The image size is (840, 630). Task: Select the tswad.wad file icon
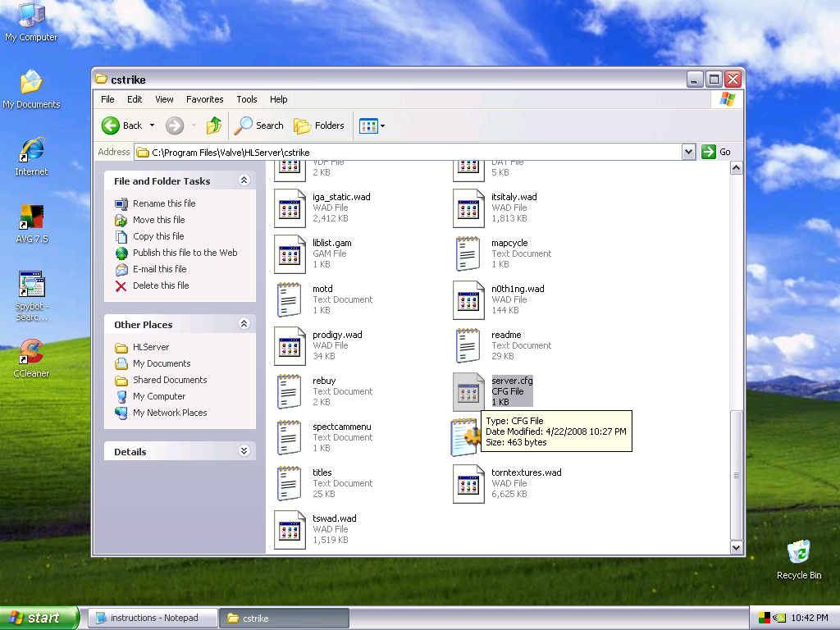click(x=290, y=530)
